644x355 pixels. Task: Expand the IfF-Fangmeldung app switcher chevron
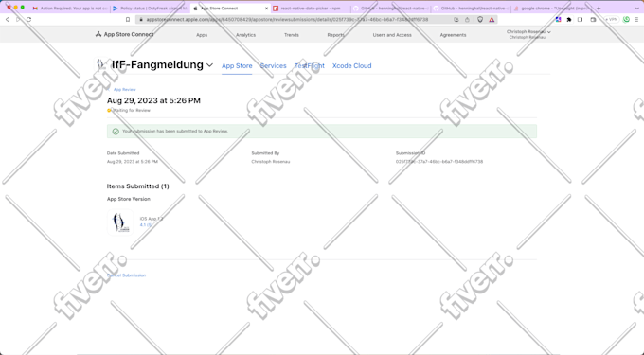point(209,64)
